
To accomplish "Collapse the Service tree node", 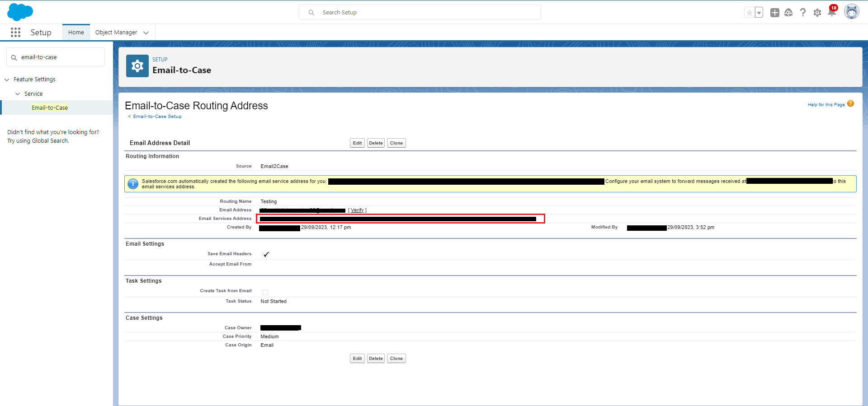I will pos(18,94).
